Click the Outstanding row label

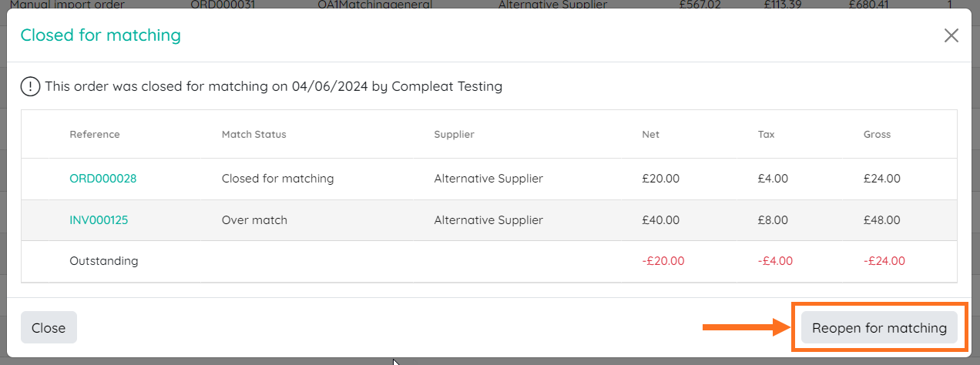tap(104, 261)
